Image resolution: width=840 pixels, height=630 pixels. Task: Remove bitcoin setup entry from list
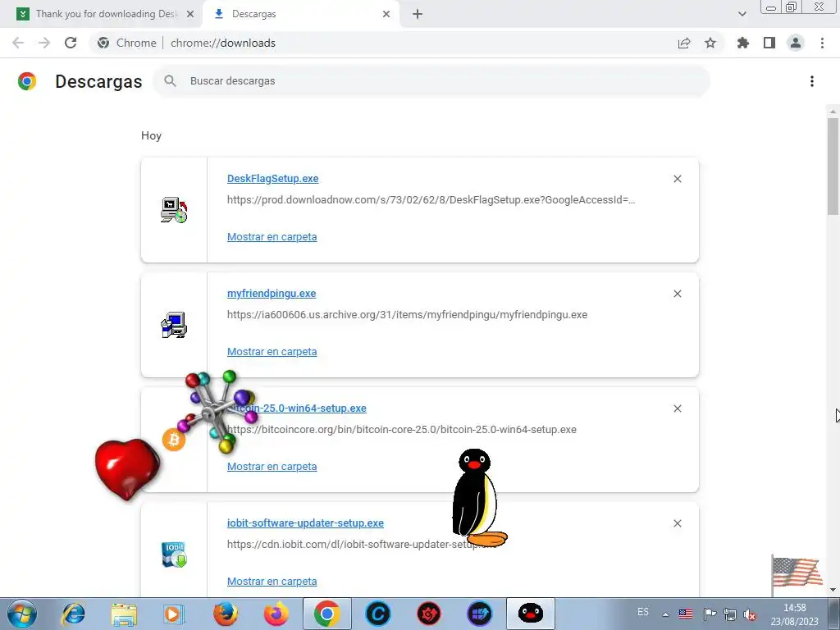point(677,409)
